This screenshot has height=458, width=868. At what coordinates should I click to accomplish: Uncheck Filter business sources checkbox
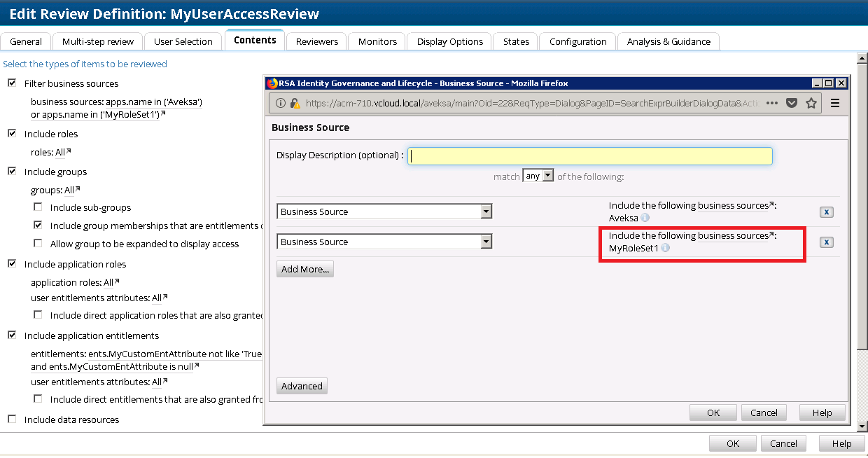tap(12, 83)
